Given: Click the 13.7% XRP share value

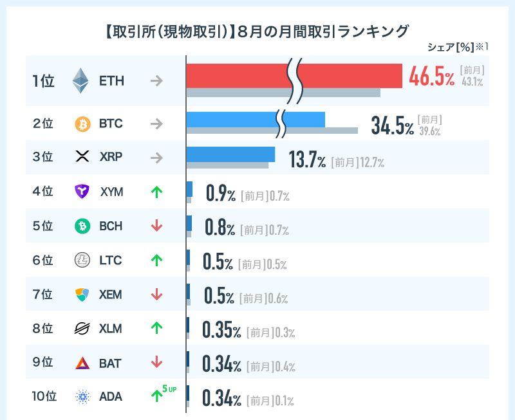Looking at the screenshot, I should [306, 161].
